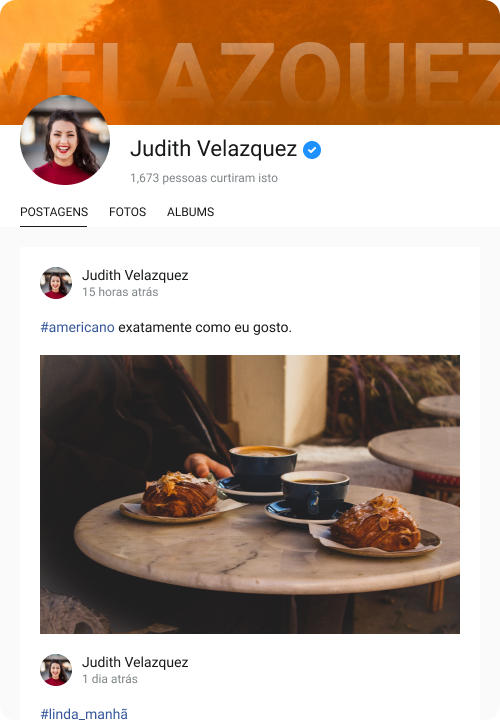Image resolution: width=500 pixels, height=720 pixels.
Task: Click the caption text exatamente como eu gosto
Action: point(205,327)
